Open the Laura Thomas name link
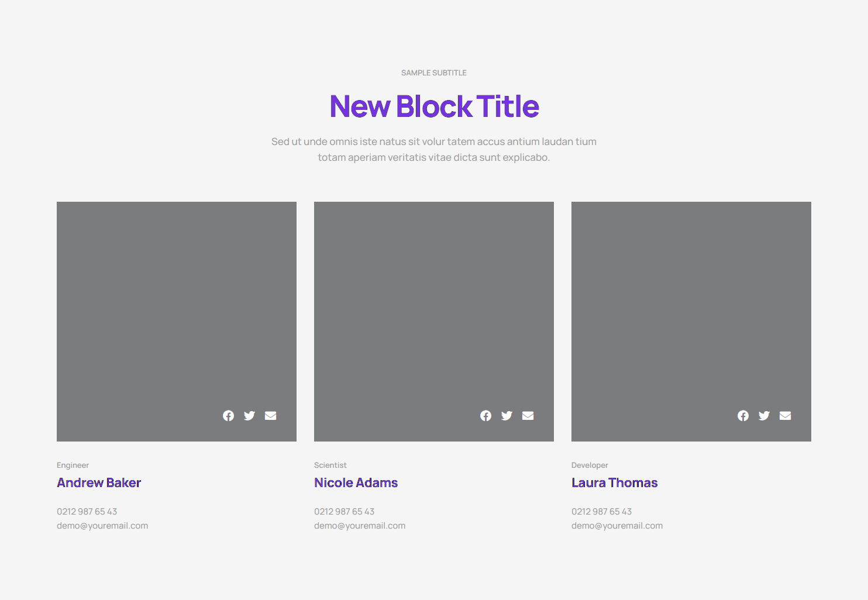 click(614, 483)
